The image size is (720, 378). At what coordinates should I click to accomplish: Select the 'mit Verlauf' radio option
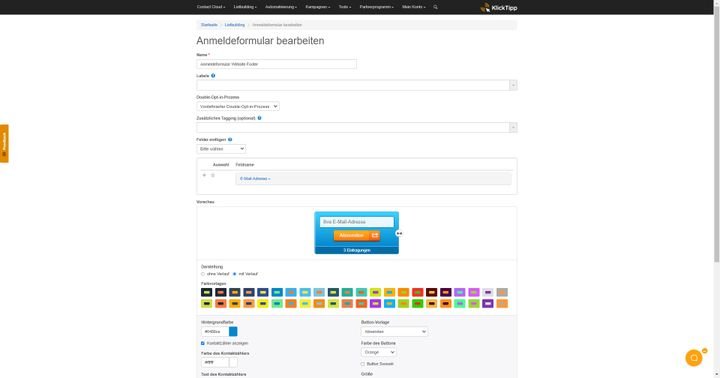pos(235,274)
